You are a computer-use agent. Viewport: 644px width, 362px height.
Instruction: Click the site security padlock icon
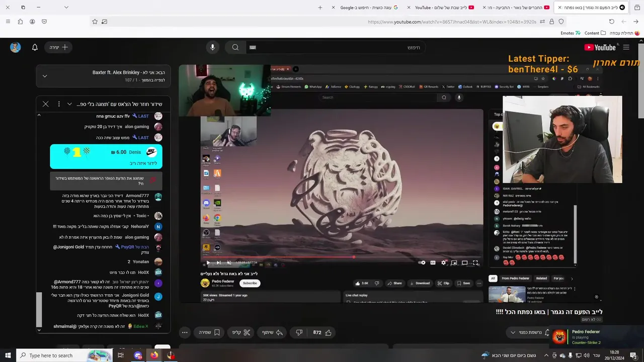tap(552, 22)
